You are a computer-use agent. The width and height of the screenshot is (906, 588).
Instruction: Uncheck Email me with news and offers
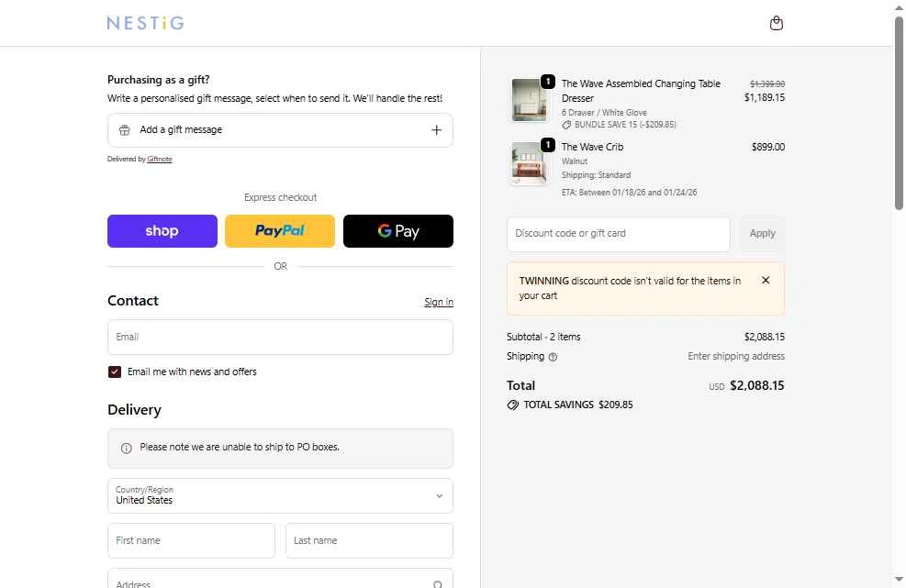[115, 372]
